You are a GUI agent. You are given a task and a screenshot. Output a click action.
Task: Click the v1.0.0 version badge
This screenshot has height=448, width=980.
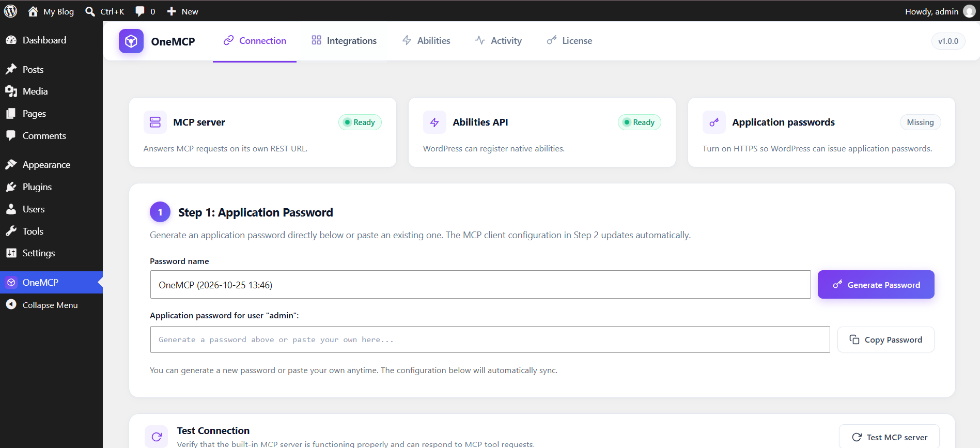(x=948, y=41)
